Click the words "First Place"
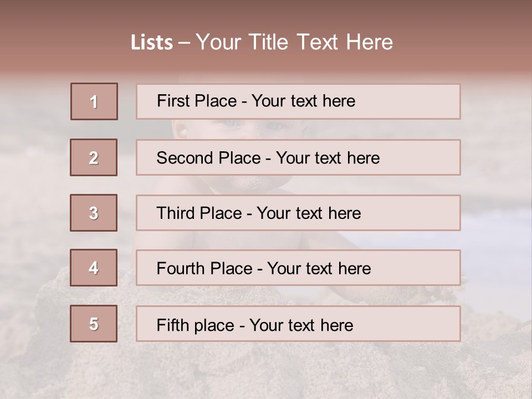532x399 pixels. click(196, 101)
